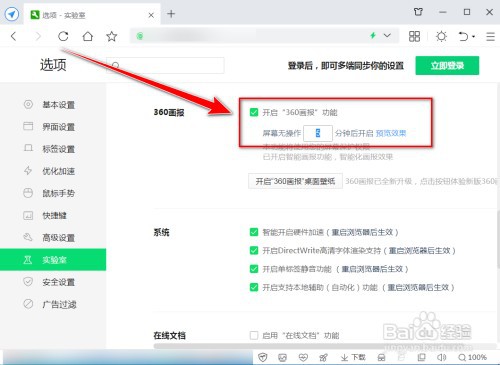This screenshot has width=500, height=365.
Task: Open the main hamburger menu
Action: (x=490, y=36)
